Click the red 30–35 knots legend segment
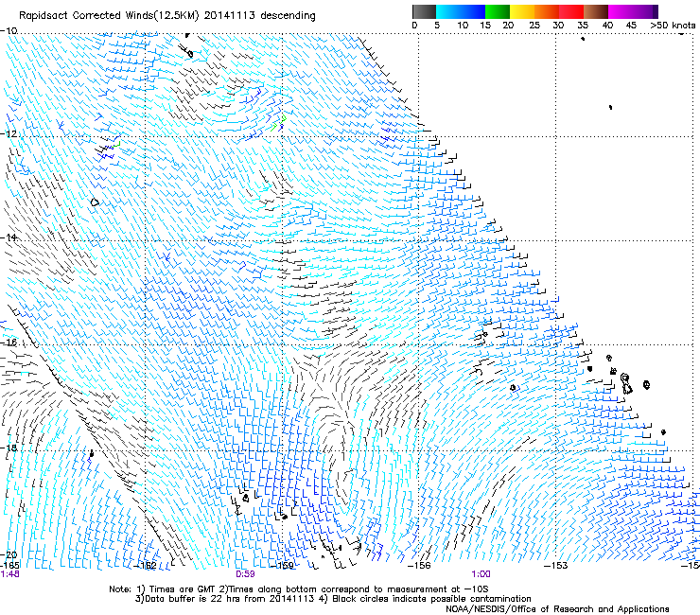700x615 pixels. click(571, 11)
